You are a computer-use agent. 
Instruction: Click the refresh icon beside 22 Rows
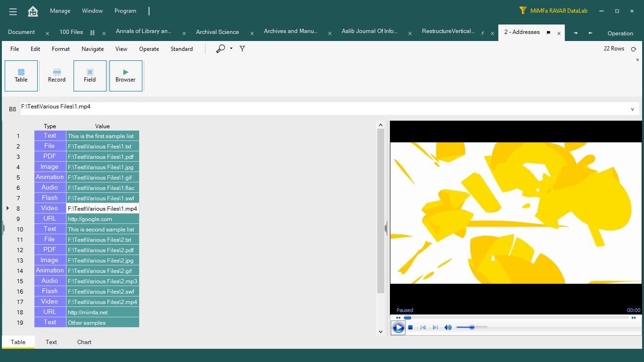point(634,49)
